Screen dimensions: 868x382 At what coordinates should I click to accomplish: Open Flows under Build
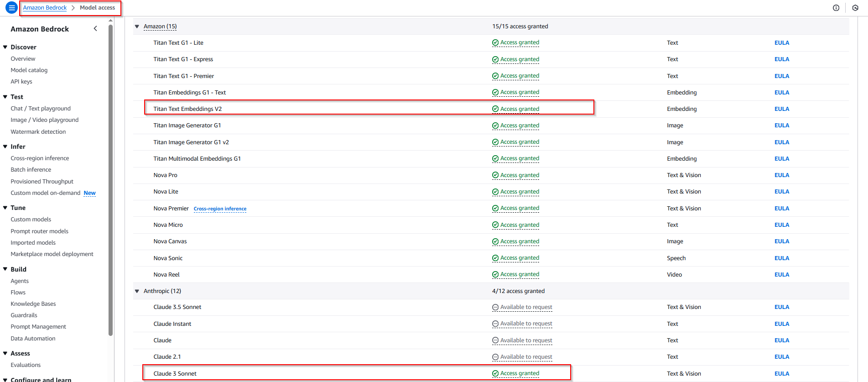(x=18, y=293)
